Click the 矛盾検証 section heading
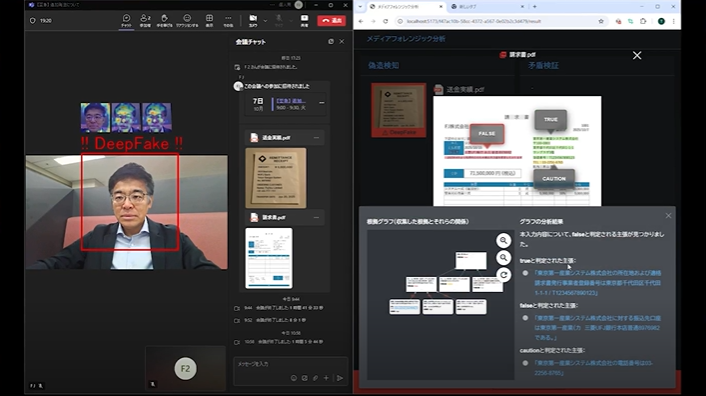The height and width of the screenshot is (396, 706). point(543,65)
